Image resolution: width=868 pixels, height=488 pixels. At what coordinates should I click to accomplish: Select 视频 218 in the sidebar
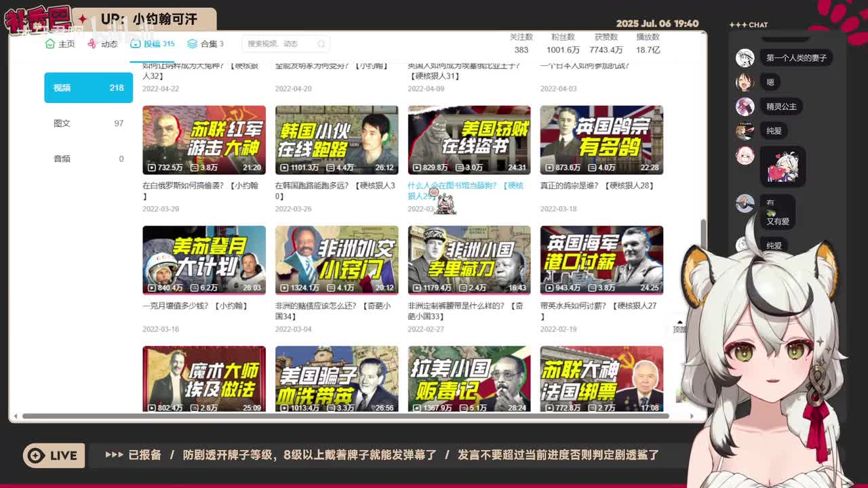point(88,87)
